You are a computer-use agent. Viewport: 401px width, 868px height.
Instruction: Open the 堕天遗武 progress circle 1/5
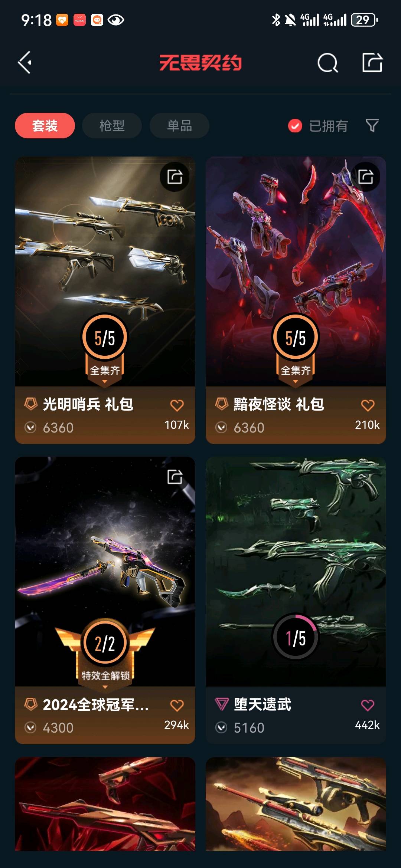(296, 637)
